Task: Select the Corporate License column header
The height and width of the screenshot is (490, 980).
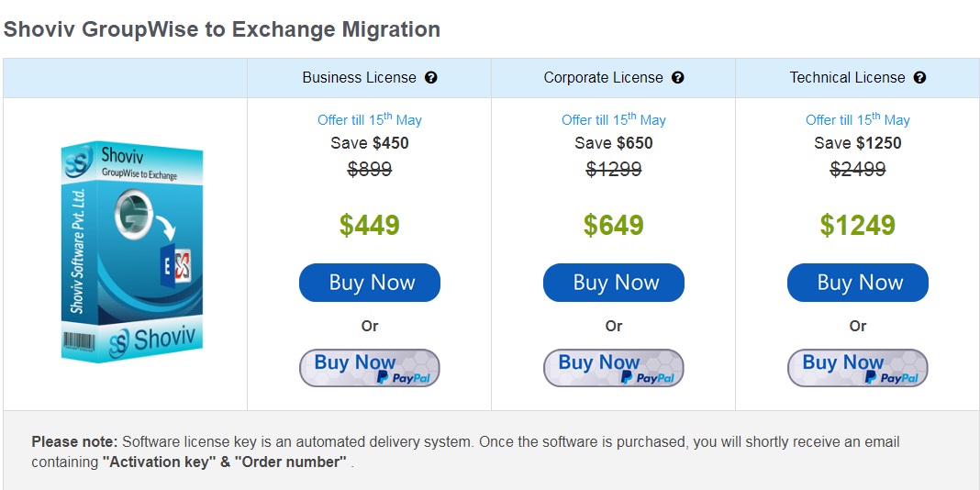Action: pos(604,78)
